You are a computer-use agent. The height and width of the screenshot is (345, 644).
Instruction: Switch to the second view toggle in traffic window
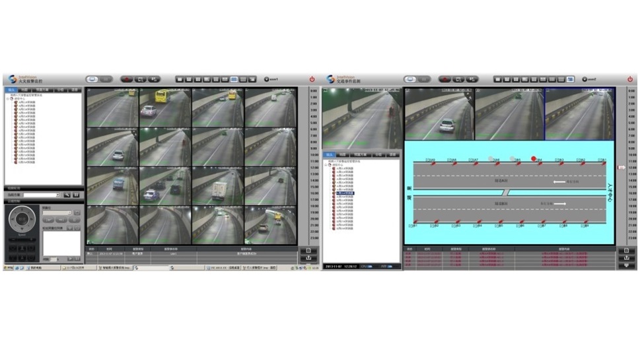424,79
